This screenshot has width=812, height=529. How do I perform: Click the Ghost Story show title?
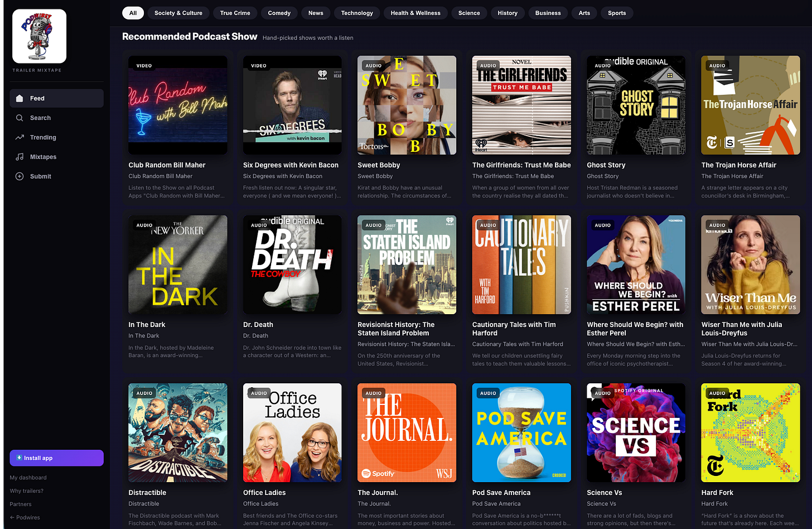606,165
